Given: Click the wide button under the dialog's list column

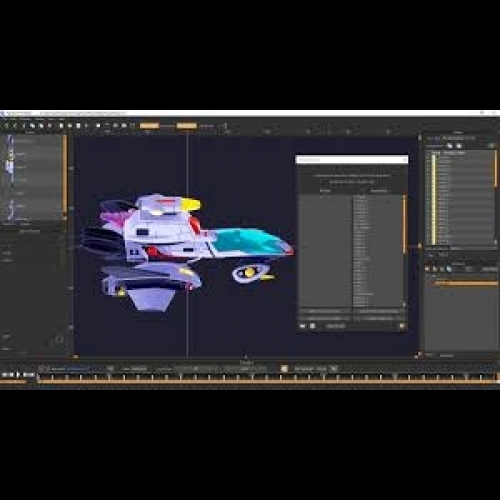Looking at the screenshot, I should 379,311.
